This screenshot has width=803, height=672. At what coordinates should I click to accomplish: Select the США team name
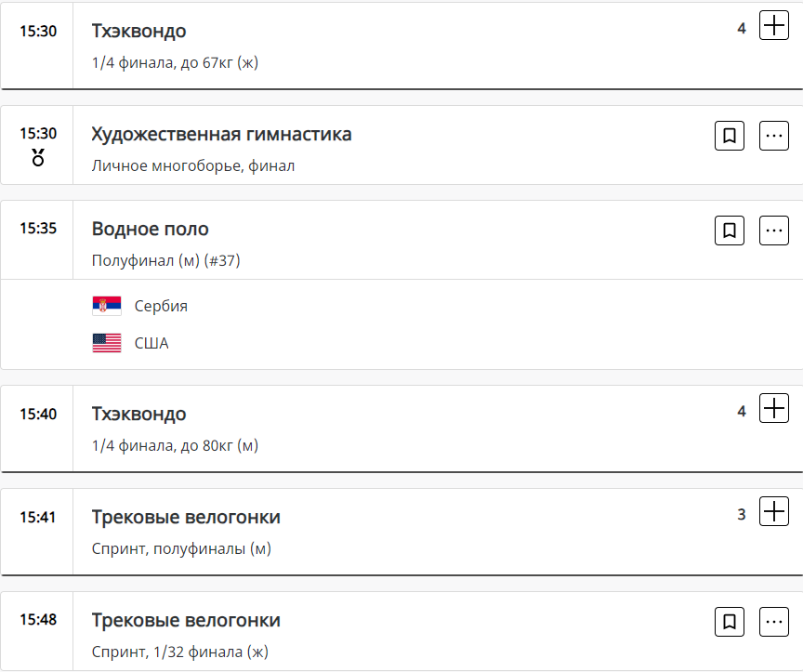(151, 343)
